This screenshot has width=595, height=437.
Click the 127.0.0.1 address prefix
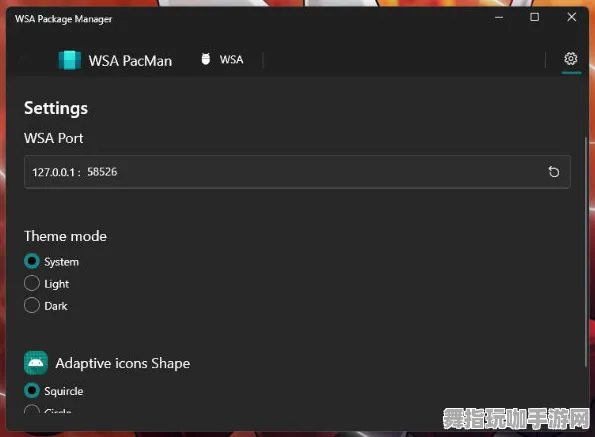point(56,173)
